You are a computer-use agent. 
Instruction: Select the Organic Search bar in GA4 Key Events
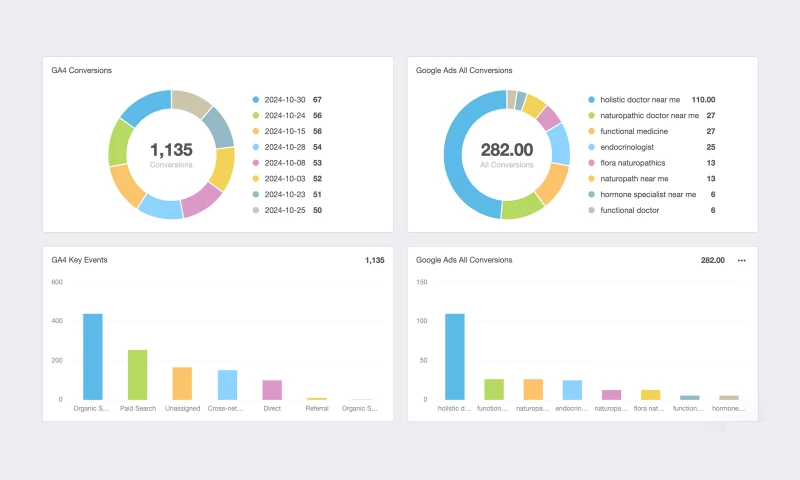[93, 357]
